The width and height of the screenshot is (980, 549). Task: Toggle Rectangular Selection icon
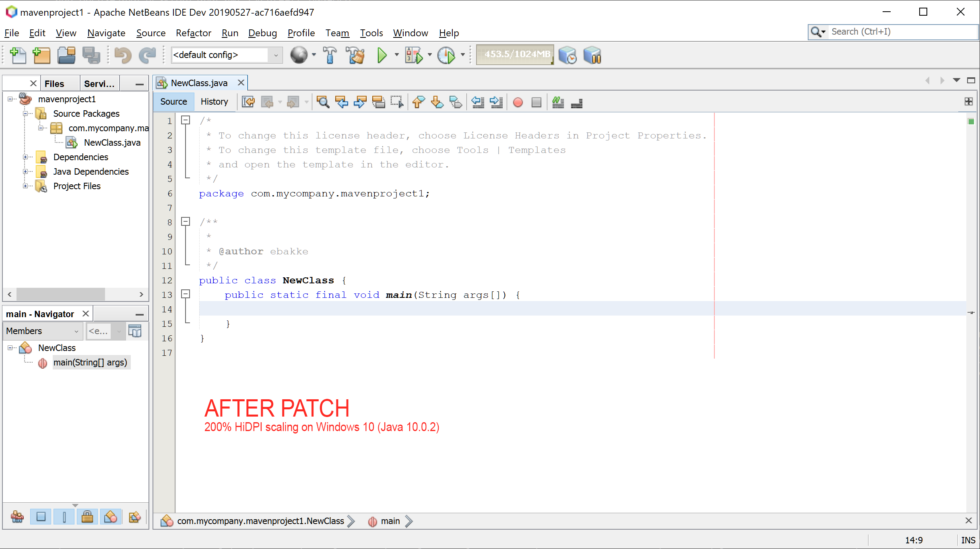[397, 102]
